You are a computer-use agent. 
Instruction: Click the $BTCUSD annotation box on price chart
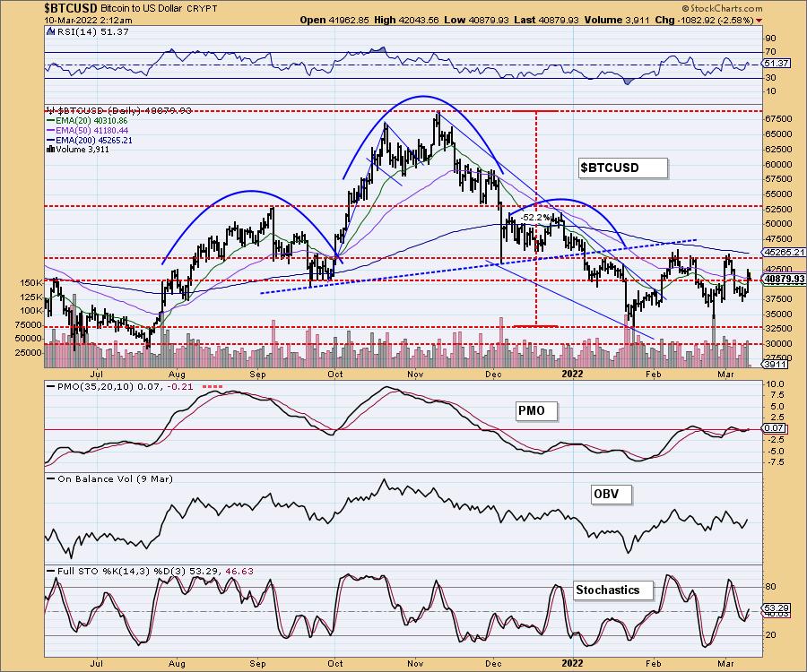623,168
